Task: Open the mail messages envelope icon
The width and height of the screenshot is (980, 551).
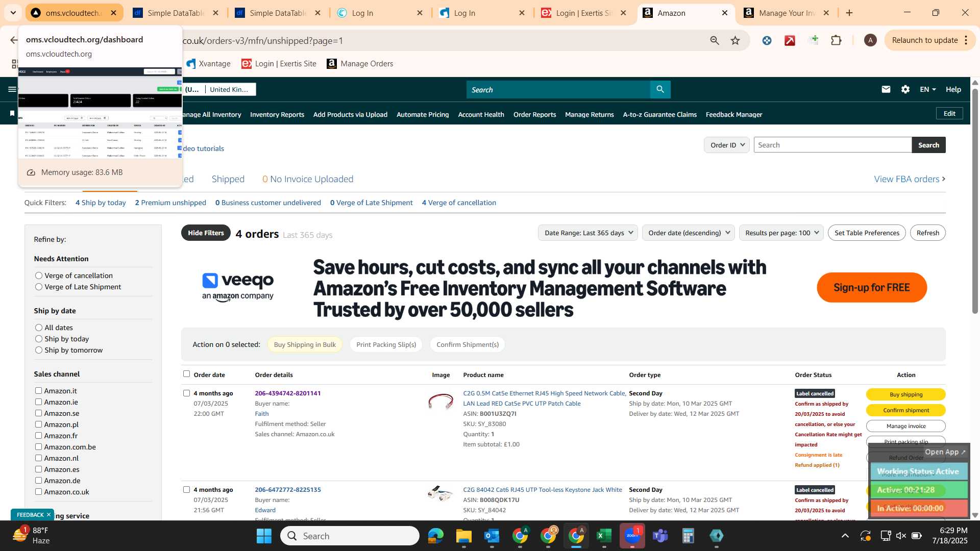Action: click(886, 89)
